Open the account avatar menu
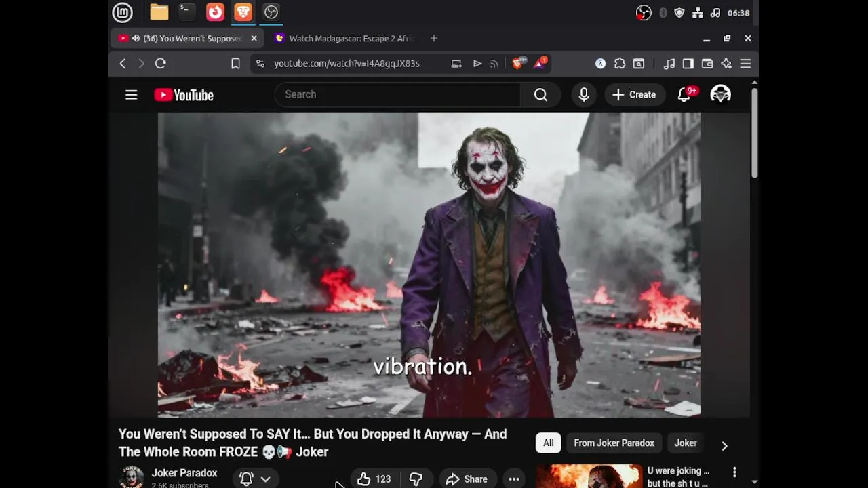868x488 pixels. (720, 95)
